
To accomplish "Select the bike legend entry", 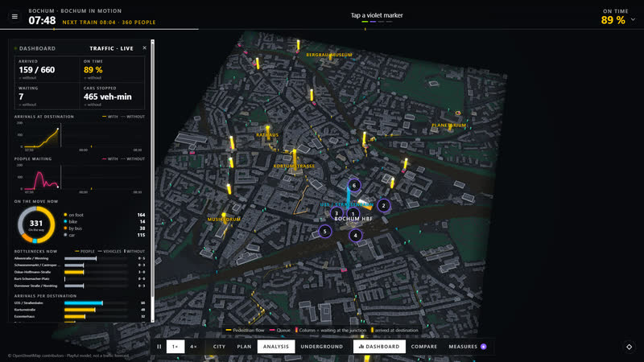I will [x=105, y=222].
